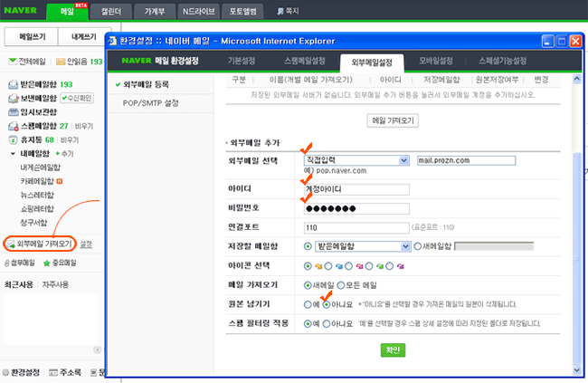Viewport: 588px width, 383px height.
Task: Pick the first yellow mail icon option
Action: coord(308,265)
